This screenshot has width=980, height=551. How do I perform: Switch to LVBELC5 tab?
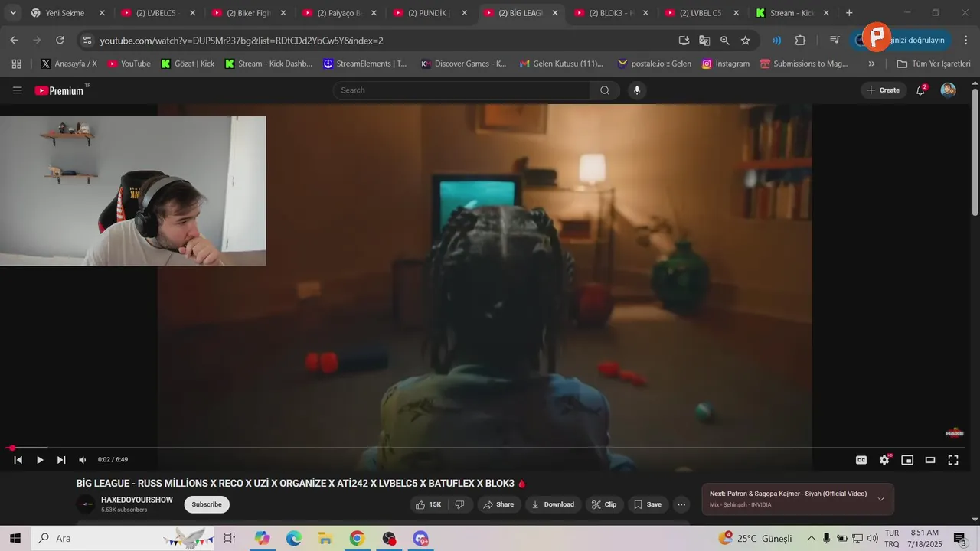[159, 13]
